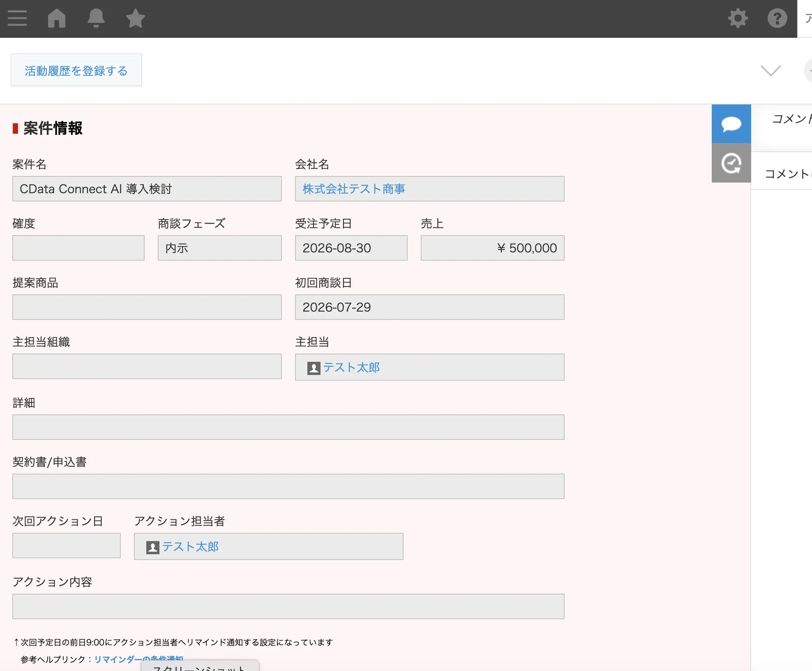Viewport: 812px width, 671px height.
Task: Expand the chevron-down menu at top right
Action: click(771, 71)
